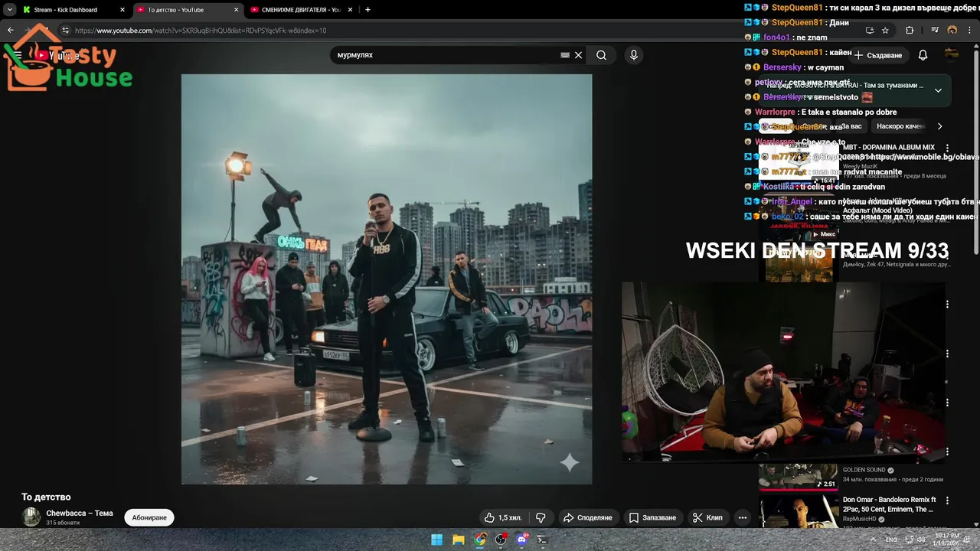Clear the YouTube search text with X
This screenshot has width=980, height=551.
578,55
